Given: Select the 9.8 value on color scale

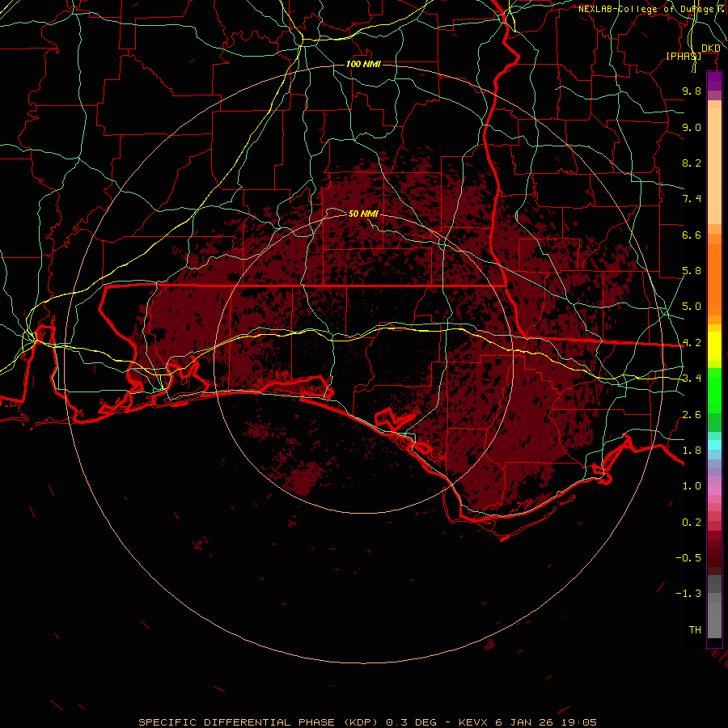Looking at the screenshot, I should click(692, 91).
